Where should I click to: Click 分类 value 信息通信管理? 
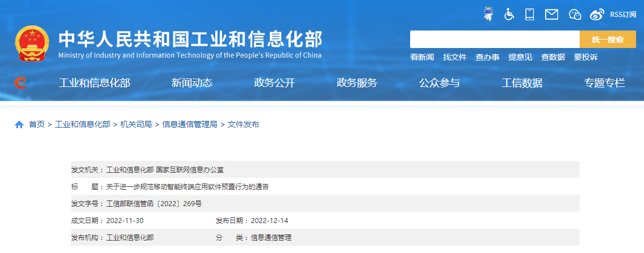click(271, 237)
